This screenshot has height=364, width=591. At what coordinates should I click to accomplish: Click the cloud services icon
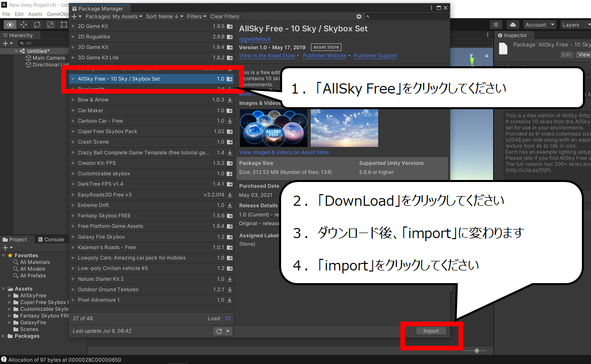[513, 25]
